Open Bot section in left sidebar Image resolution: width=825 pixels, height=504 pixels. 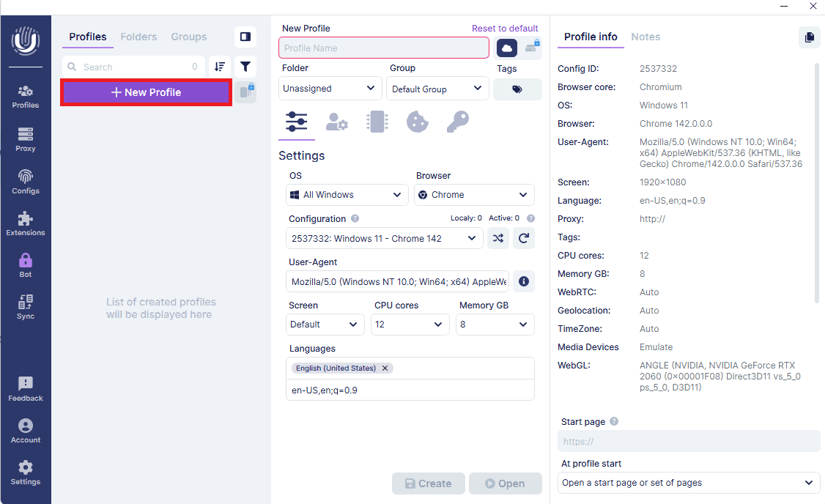pos(25,264)
